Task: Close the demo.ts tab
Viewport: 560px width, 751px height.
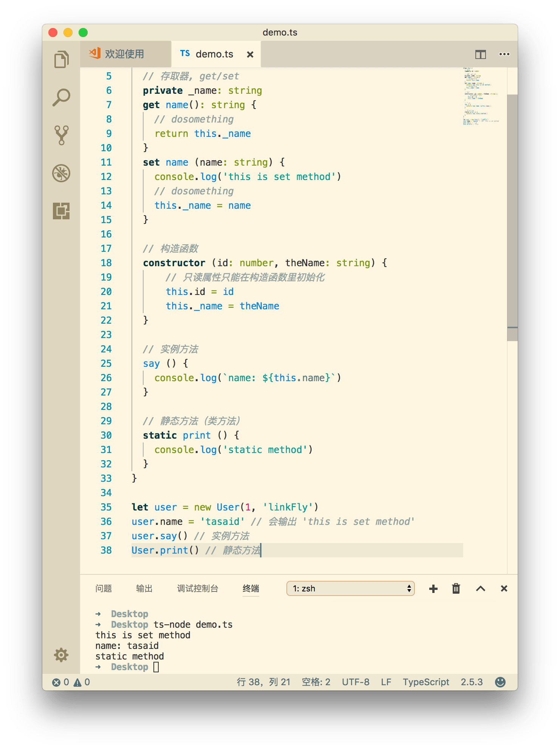Action: 250,54
